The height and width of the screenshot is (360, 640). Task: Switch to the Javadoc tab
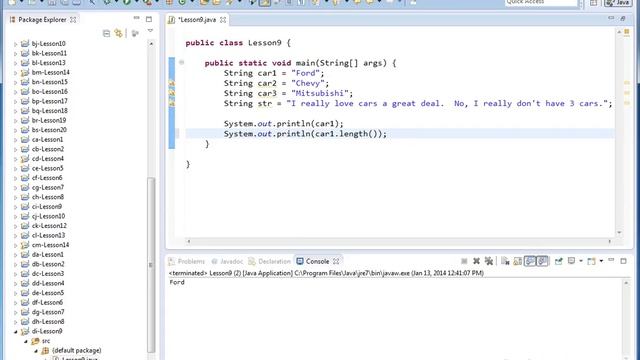(227, 261)
